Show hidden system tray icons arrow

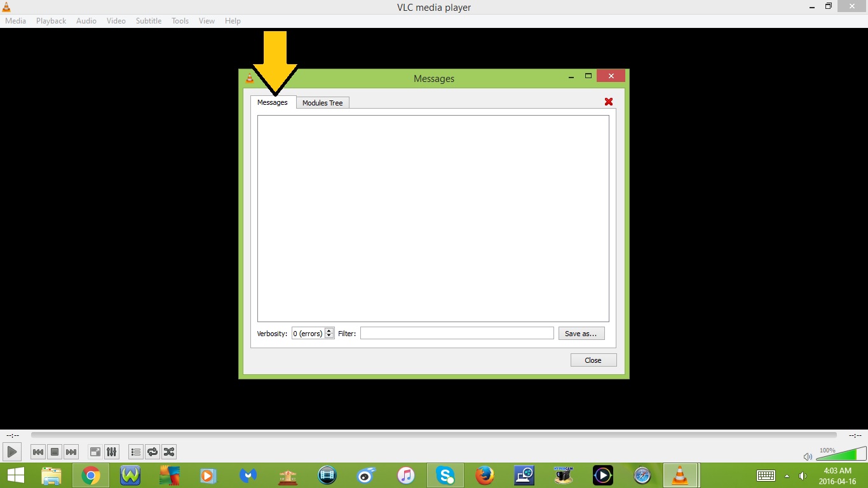click(x=787, y=476)
